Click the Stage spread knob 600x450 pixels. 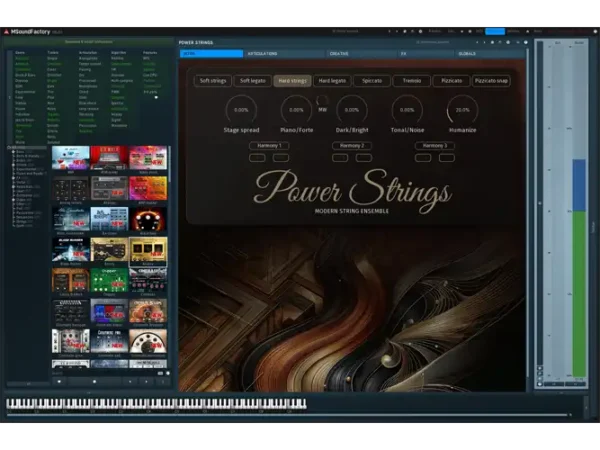click(241, 110)
